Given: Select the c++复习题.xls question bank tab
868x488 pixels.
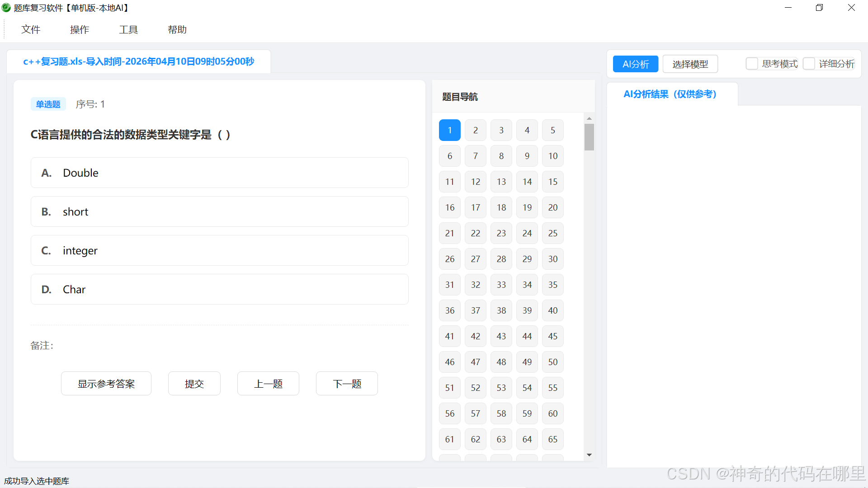Looking at the screenshot, I should tap(139, 61).
